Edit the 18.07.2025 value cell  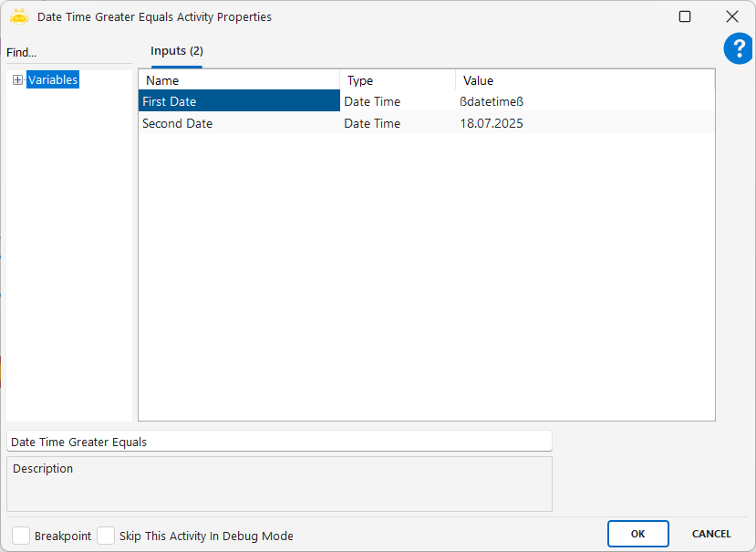pyautogui.click(x=584, y=123)
